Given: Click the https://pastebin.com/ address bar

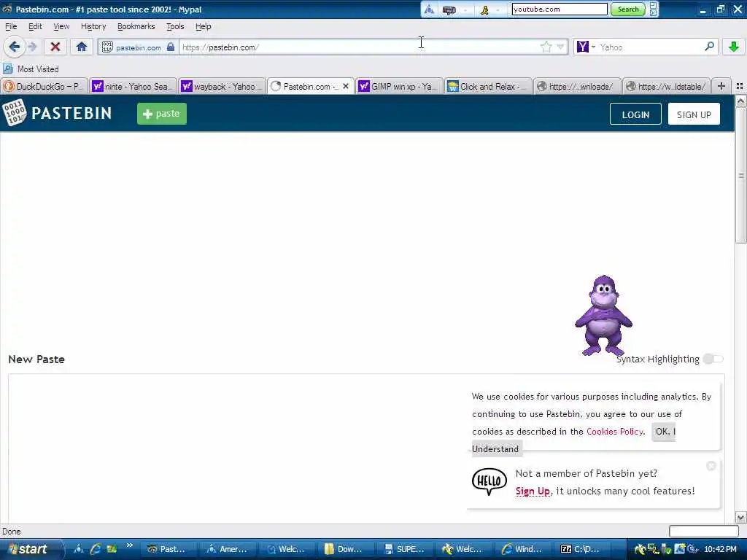Looking at the screenshot, I should (359, 47).
